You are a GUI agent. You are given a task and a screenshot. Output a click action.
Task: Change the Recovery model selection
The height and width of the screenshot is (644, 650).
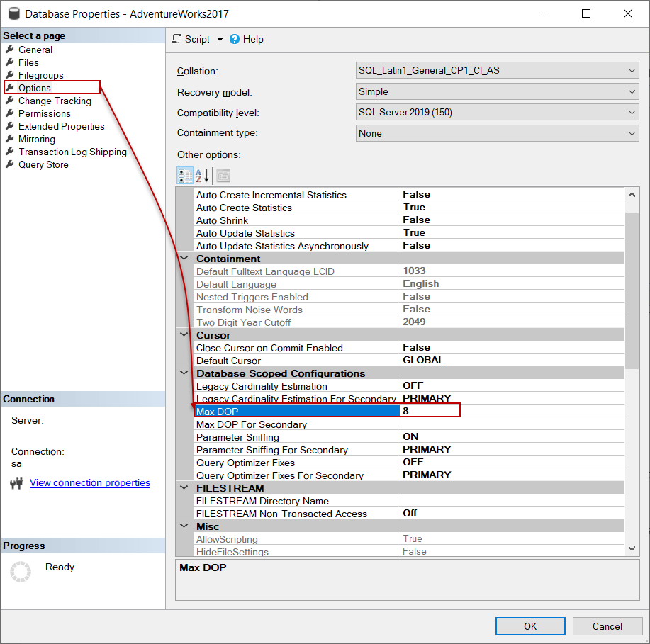[632, 91]
